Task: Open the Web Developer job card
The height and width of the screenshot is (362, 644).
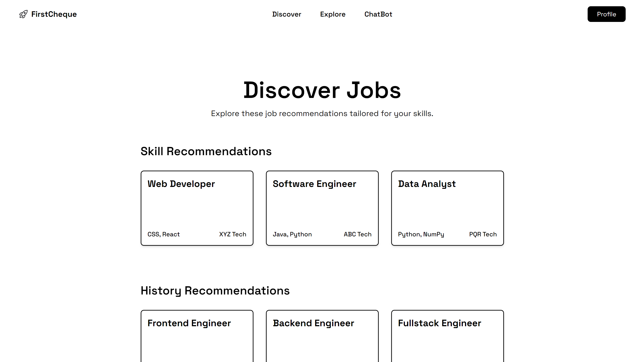Action: [x=197, y=208]
